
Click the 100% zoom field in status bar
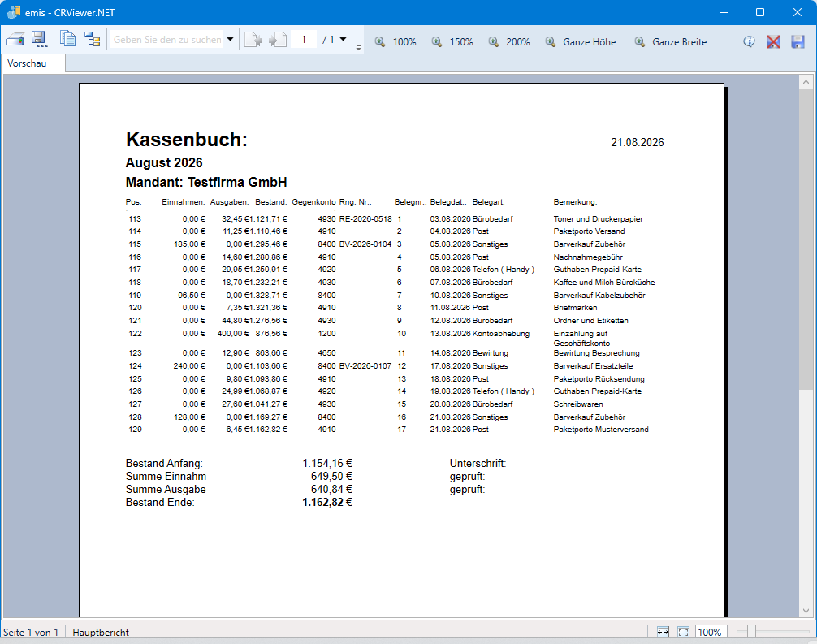[x=709, y=632]
